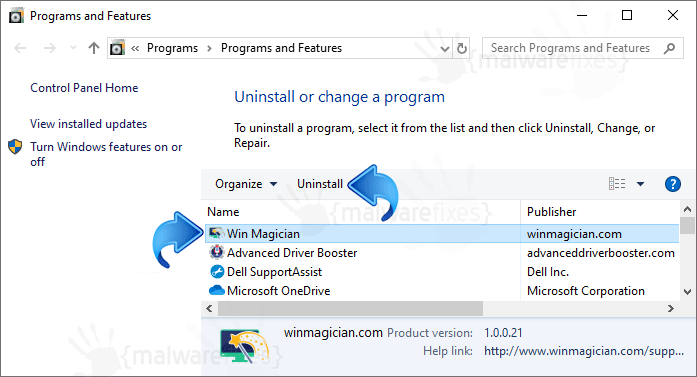Expand the hidden breadcrumb chevron

(x=135, y=48)
